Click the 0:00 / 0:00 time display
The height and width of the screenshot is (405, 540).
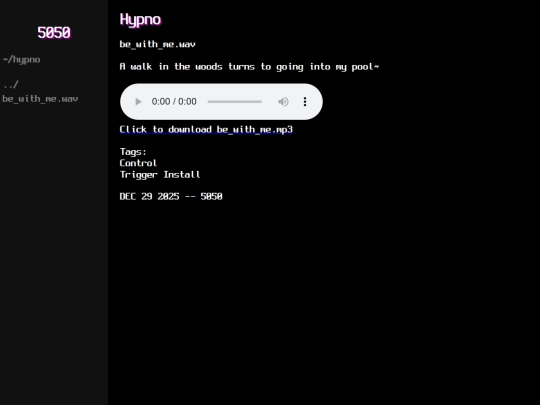pos(174,102)
